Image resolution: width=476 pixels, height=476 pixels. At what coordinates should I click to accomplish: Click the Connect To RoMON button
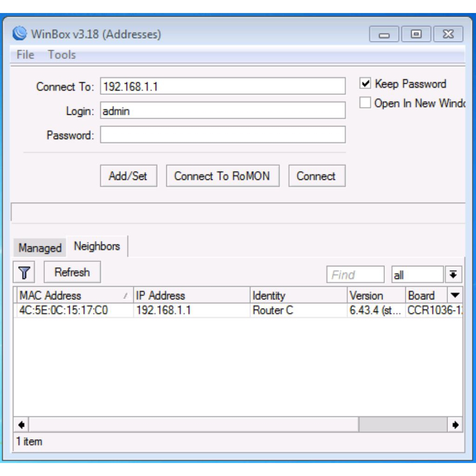click(225, 176)
